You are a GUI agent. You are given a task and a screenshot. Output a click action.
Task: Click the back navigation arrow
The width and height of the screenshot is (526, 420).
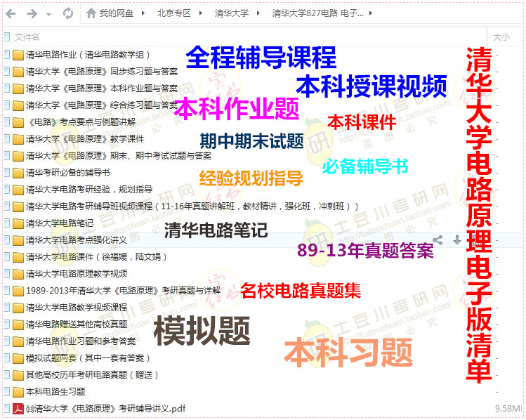[x=12, y=13]
